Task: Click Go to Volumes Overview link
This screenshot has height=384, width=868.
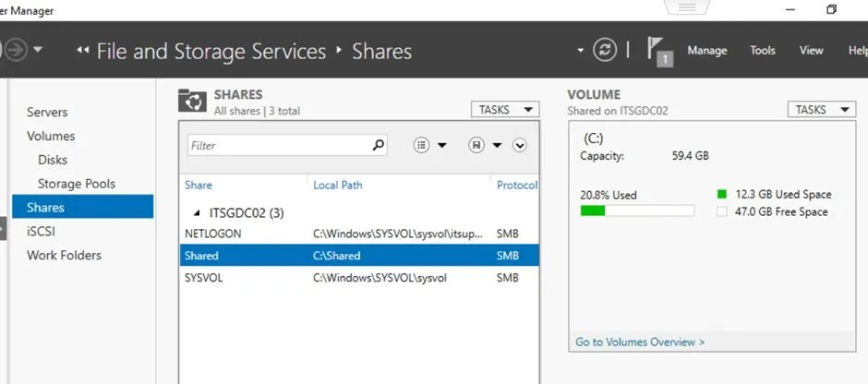Action: coord(639,342)
